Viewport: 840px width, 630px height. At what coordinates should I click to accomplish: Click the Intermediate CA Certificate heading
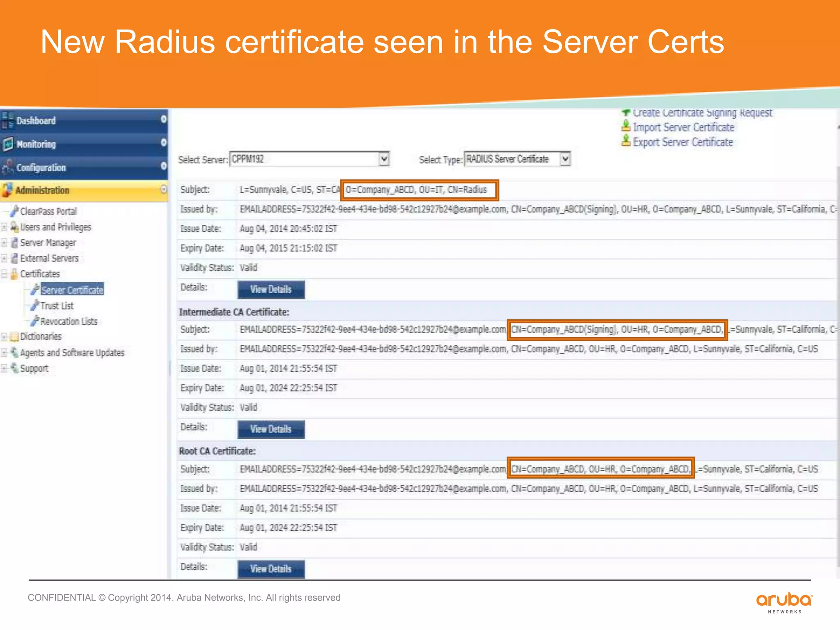coord(234,312)
